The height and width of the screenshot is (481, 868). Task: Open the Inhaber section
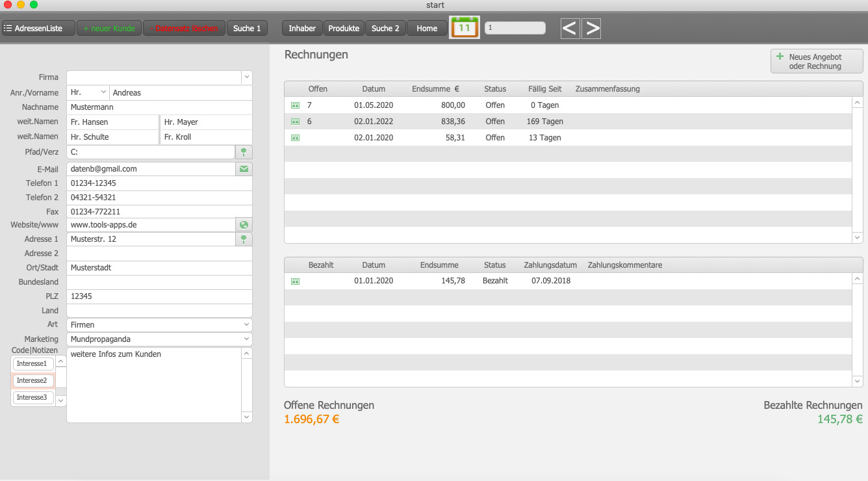click(302, 29)
